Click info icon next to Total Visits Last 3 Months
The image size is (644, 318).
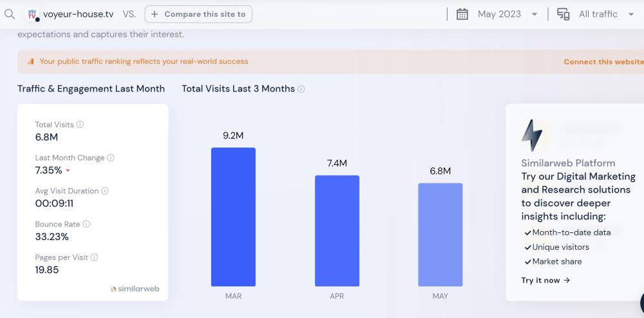click(301, 89)
